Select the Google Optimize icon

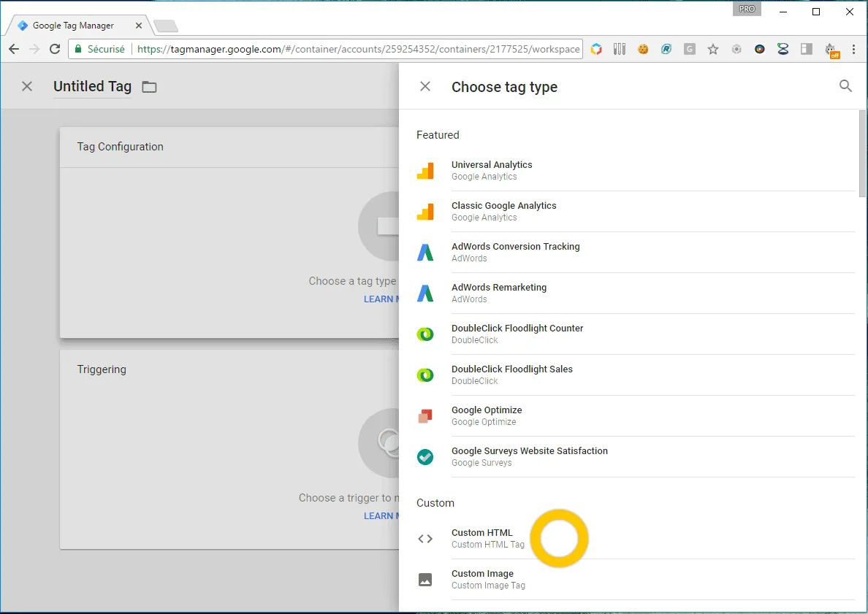point(425,416)
